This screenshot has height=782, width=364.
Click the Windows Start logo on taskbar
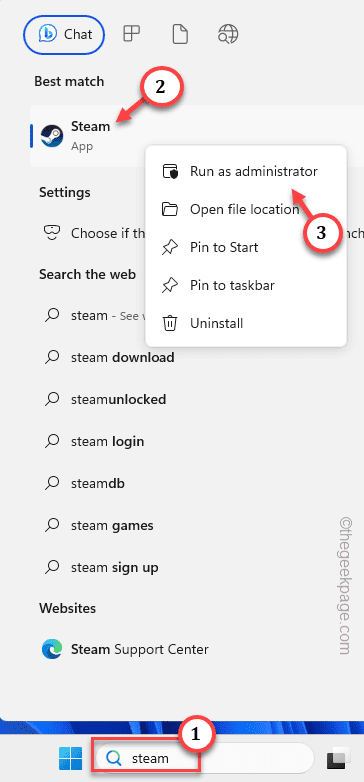click(x=70, y=759)
